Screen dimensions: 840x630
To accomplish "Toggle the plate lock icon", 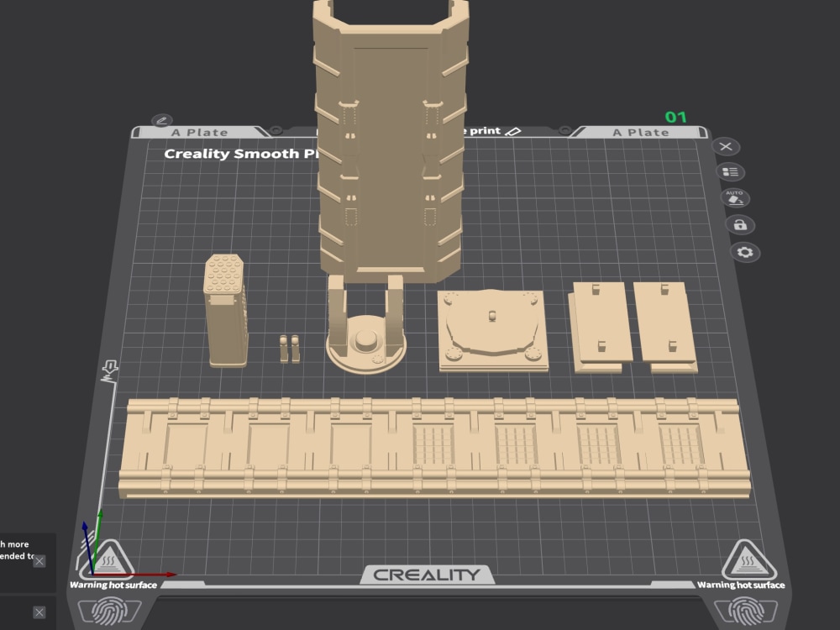I will [x=740, y=225].
